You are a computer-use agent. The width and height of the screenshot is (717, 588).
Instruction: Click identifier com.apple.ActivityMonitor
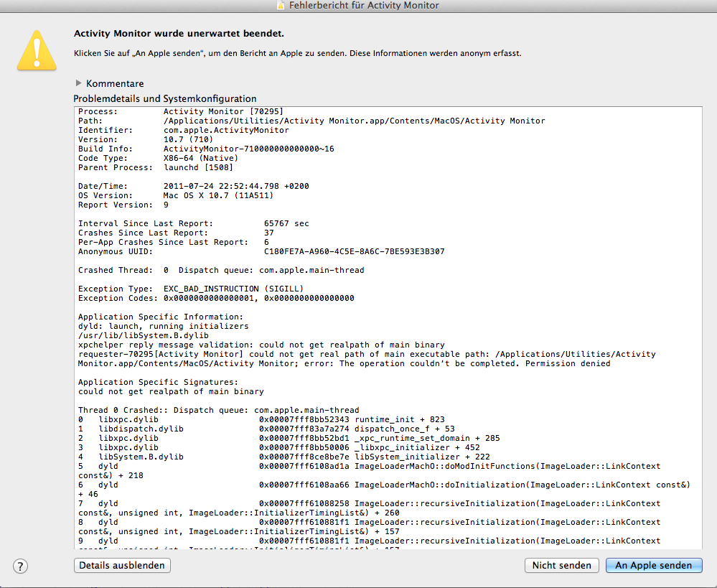[226, 131]
